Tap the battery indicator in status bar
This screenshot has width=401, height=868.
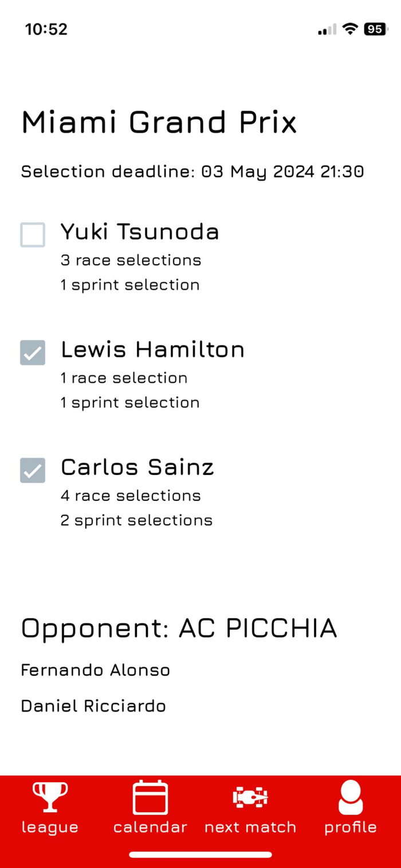[375, 29]
